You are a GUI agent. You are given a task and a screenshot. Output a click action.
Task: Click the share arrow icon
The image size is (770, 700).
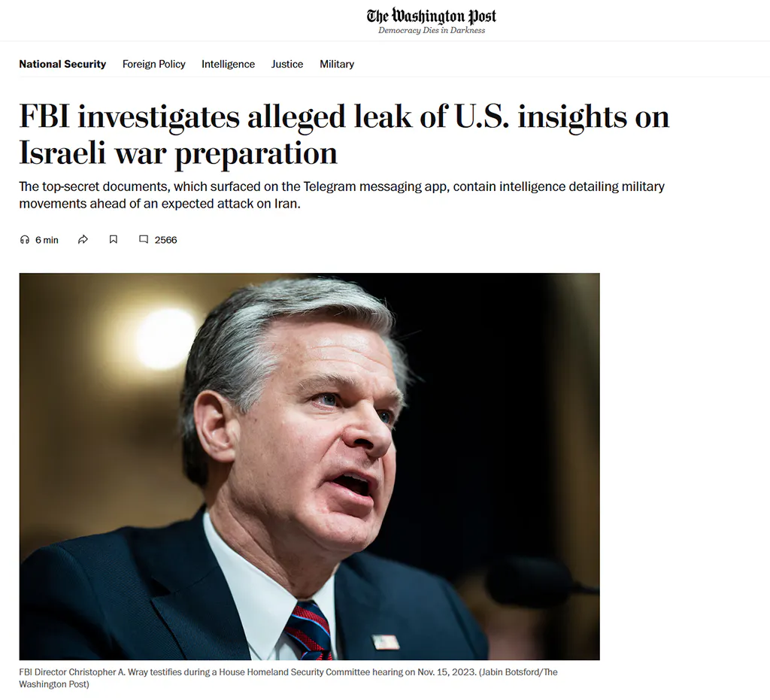(x=83, y=240)
